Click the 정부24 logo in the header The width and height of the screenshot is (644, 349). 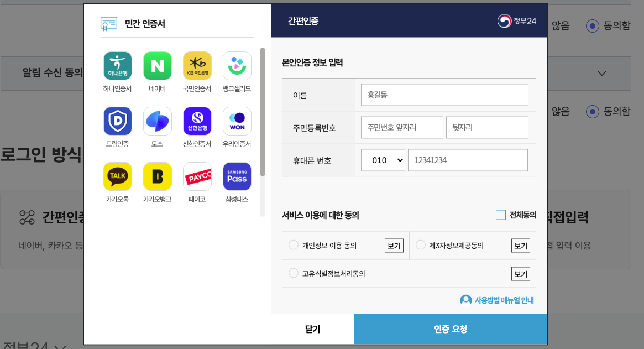pos(517,21)
